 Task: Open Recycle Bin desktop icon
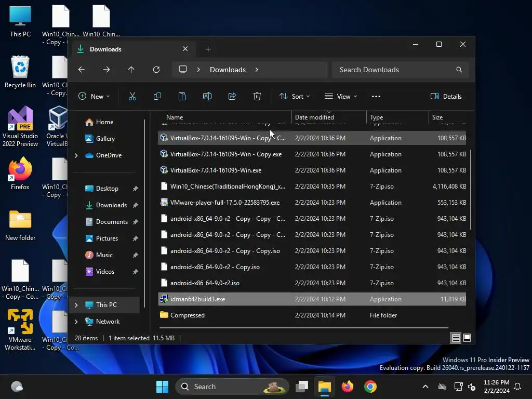(x=20, y=72)
